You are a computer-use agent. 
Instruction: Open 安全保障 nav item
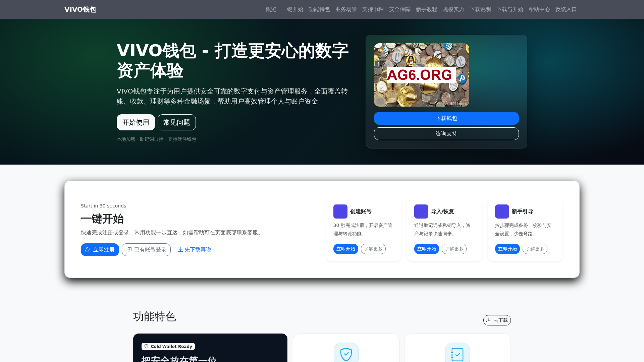[399, 9]
